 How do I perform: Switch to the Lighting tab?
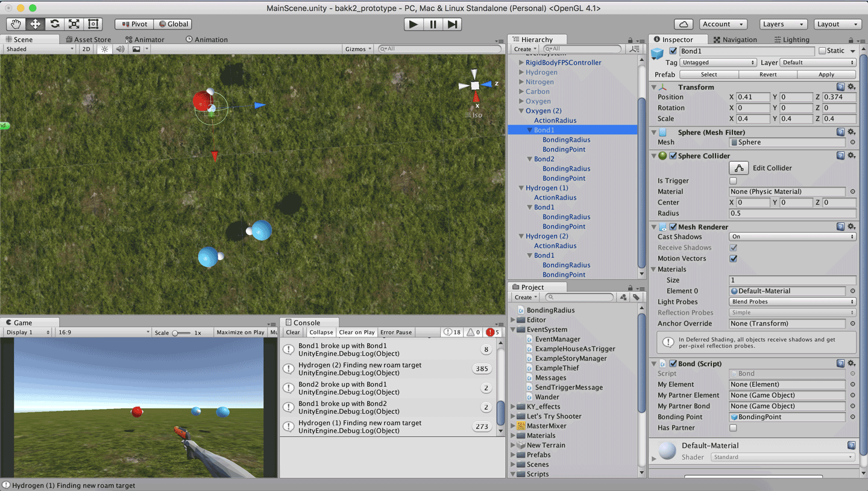click(791, 39)
